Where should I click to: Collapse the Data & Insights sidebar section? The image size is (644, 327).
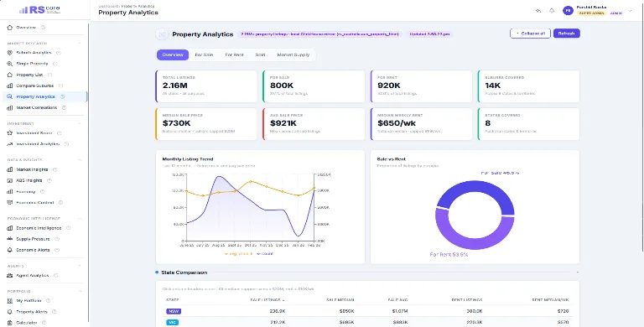point(80,160)
